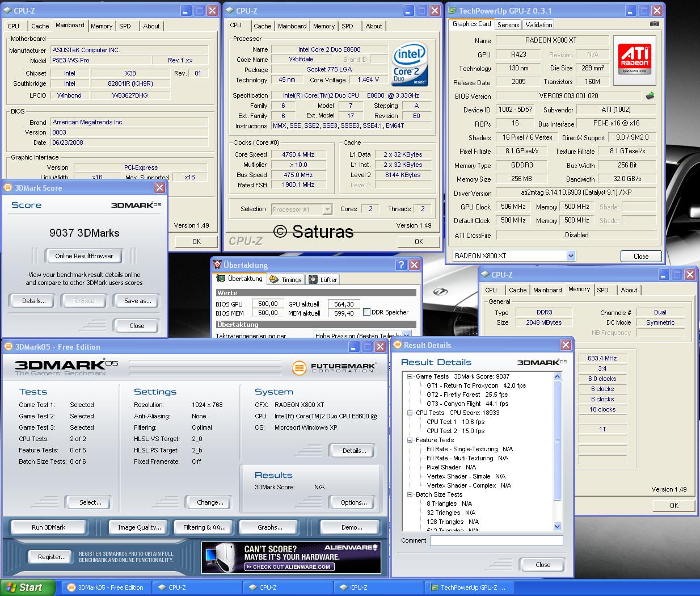Click the Result Details scrollbar down arrow
This screenshot has width=700, height=596.
coord(557,526)
